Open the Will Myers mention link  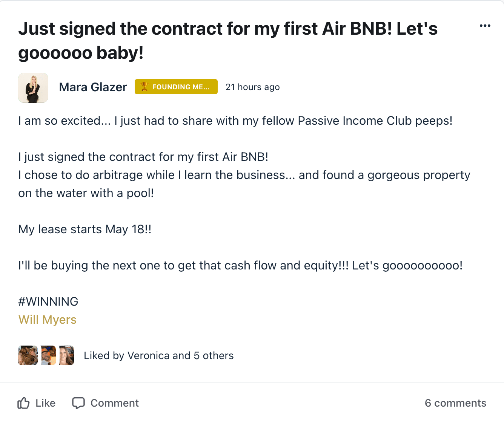click(x=48, y=320)
